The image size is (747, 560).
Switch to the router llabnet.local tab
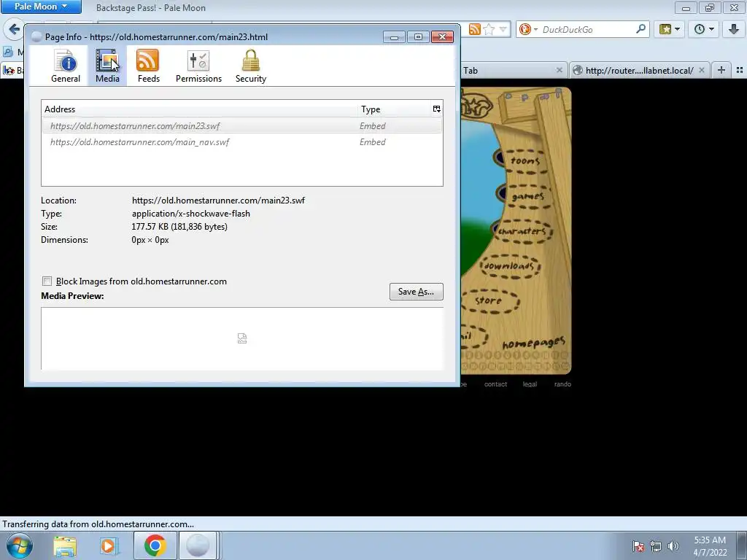639,71
